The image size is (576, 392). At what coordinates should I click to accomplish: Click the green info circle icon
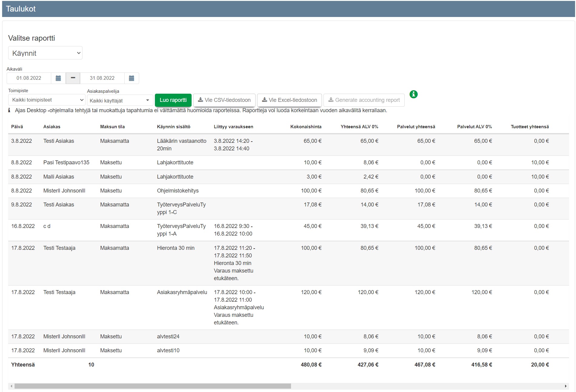tap(414, 94)
